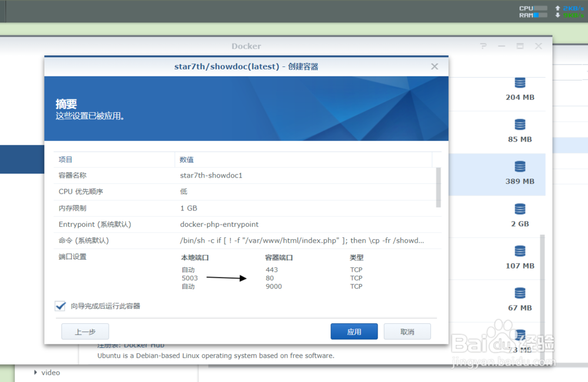Select the 389 MB image database icon
The image size is (588, 382).
(520, 166)
